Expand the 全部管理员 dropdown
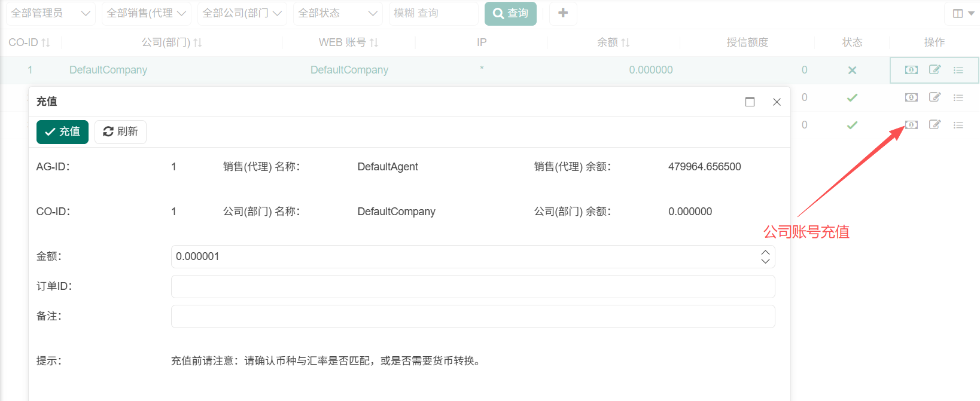980x401 pixels. 50,13
